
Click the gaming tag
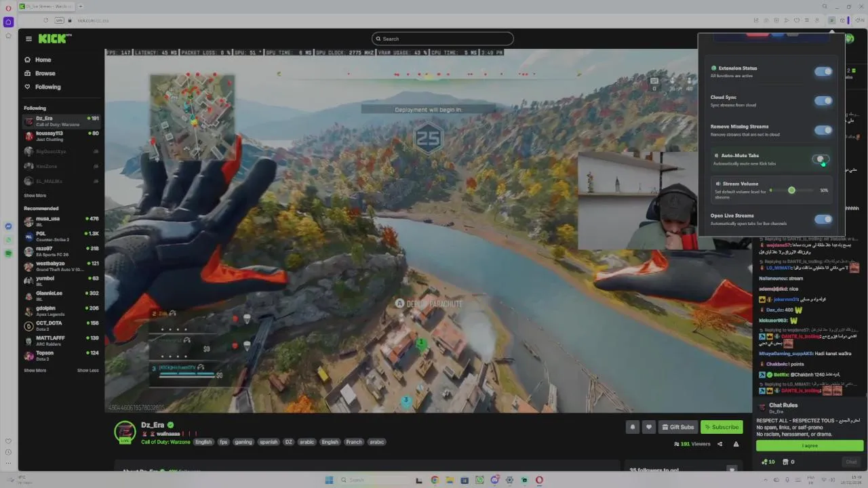243,442
